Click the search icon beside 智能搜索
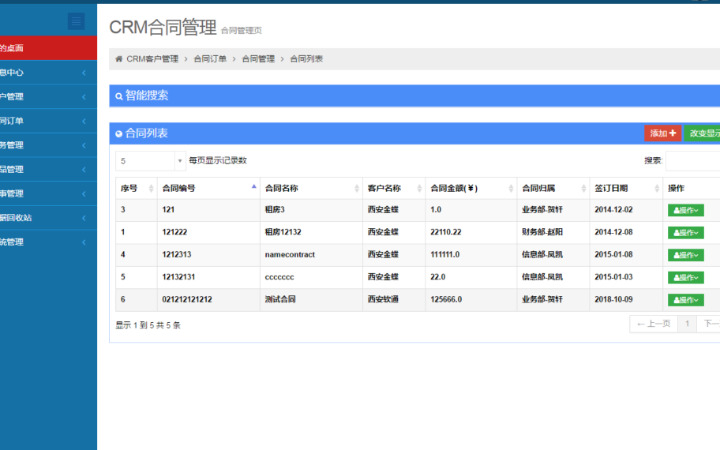Screen dimensions: 720x450 (x=119, y=96)
